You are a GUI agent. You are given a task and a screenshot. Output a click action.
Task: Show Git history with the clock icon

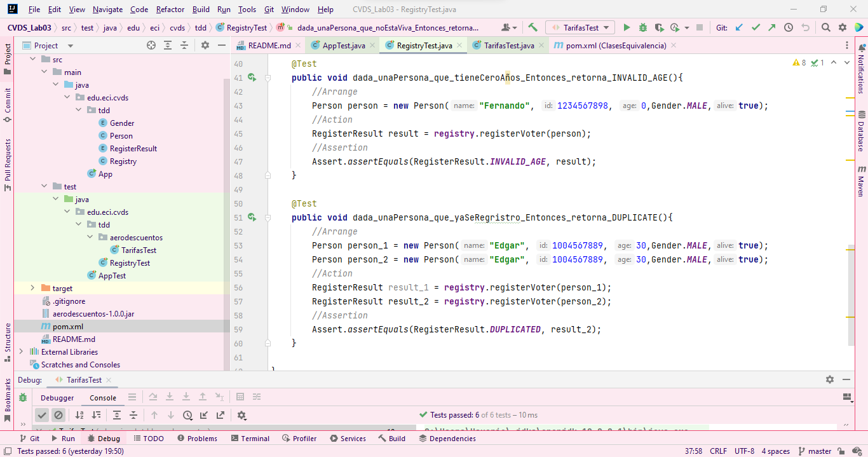coord(789,28)
